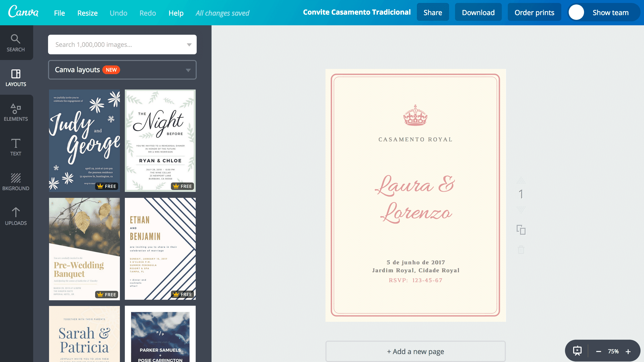Click the Search 1,000,000 images field
The image size is (644, 362).
pyautogui.click(x=122, y=45)
